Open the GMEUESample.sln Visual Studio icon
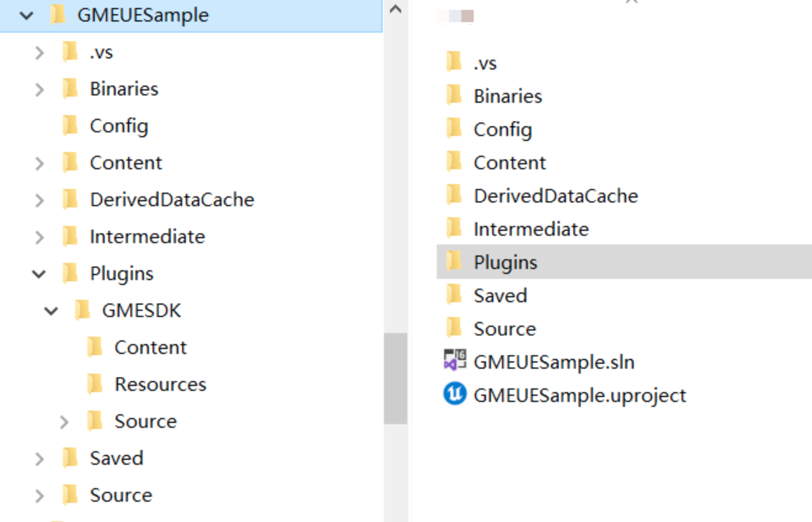The image size is (812, 522). [455, 361]
